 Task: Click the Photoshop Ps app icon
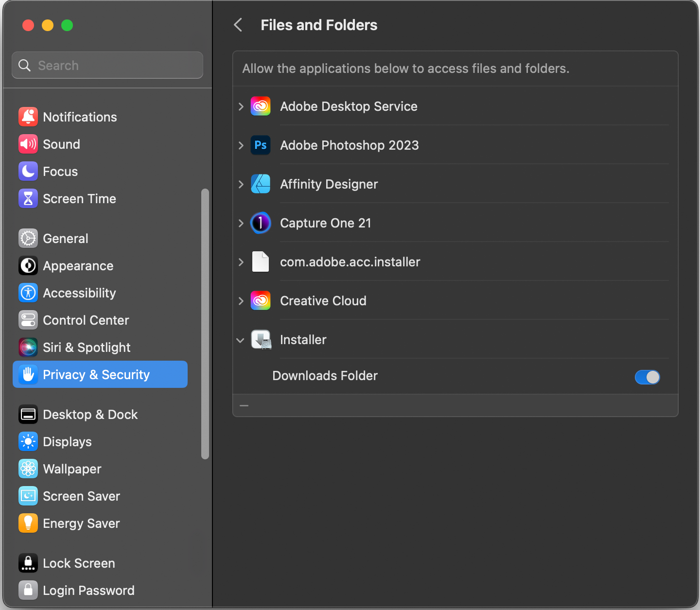click(261, 145)
